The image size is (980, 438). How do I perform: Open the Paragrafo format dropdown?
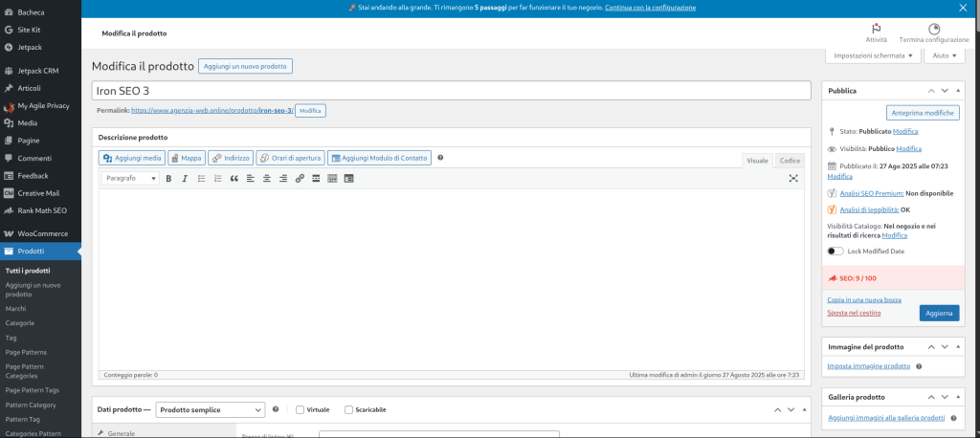coord(131,179)
